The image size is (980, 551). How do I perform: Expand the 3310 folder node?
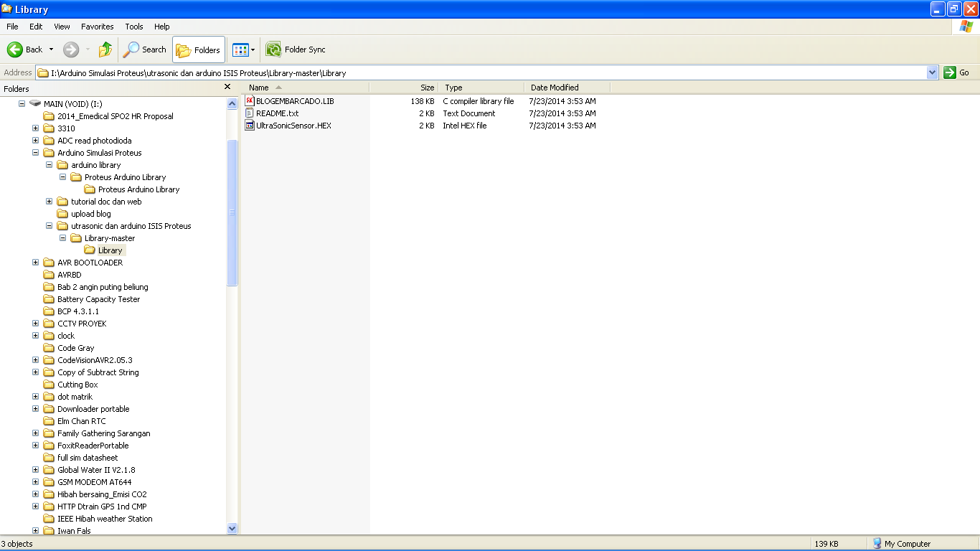pos(36,128)
